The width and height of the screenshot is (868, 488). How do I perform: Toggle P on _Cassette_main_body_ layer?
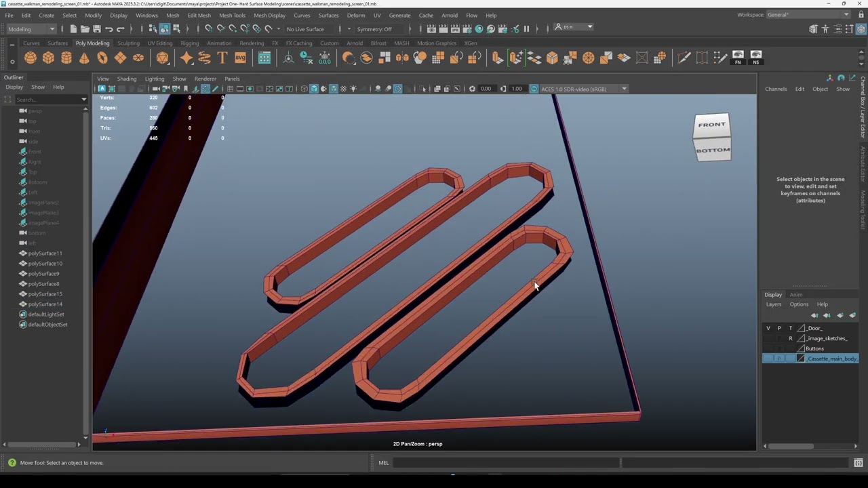tap(779, 359)
